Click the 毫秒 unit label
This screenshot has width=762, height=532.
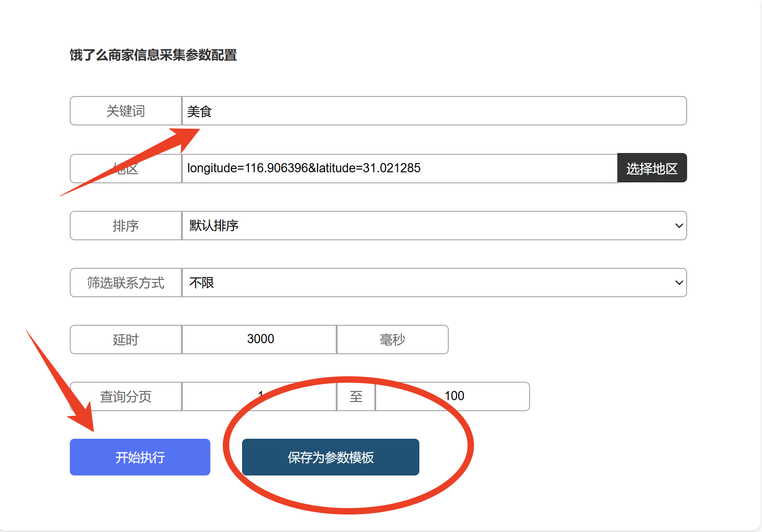(392, 340)
